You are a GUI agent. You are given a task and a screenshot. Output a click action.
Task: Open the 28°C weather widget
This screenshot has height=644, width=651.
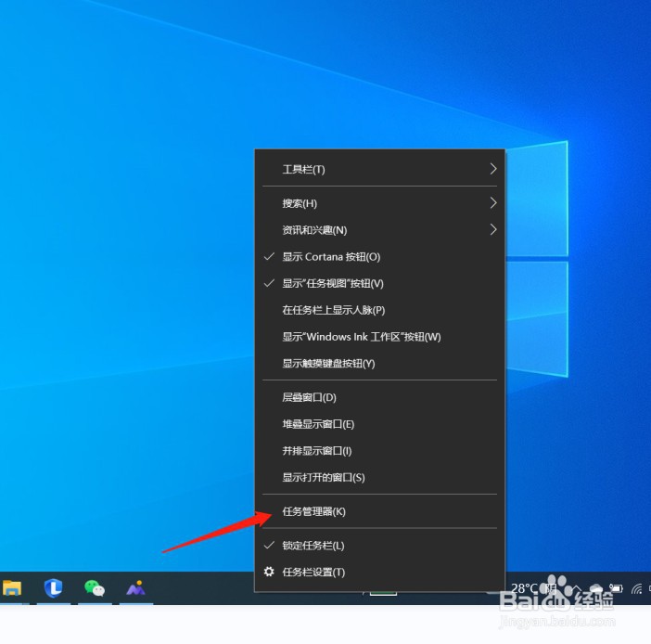[x=533, y=588]
